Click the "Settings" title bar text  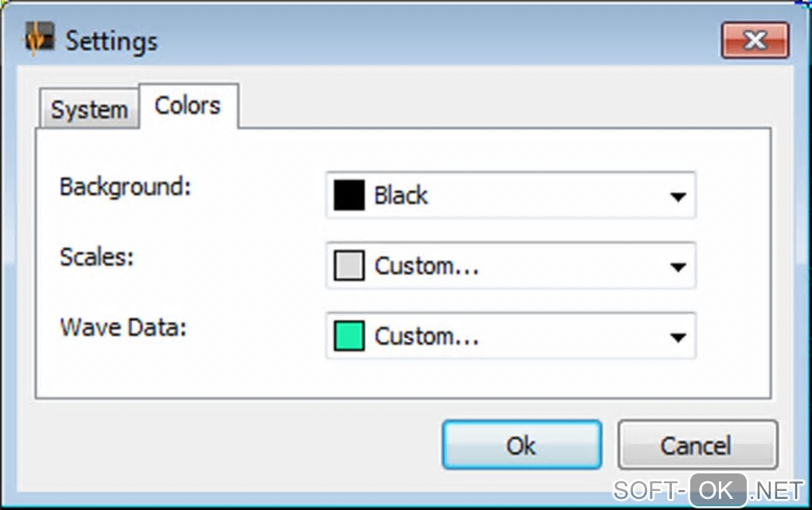(x=111, y=41)
